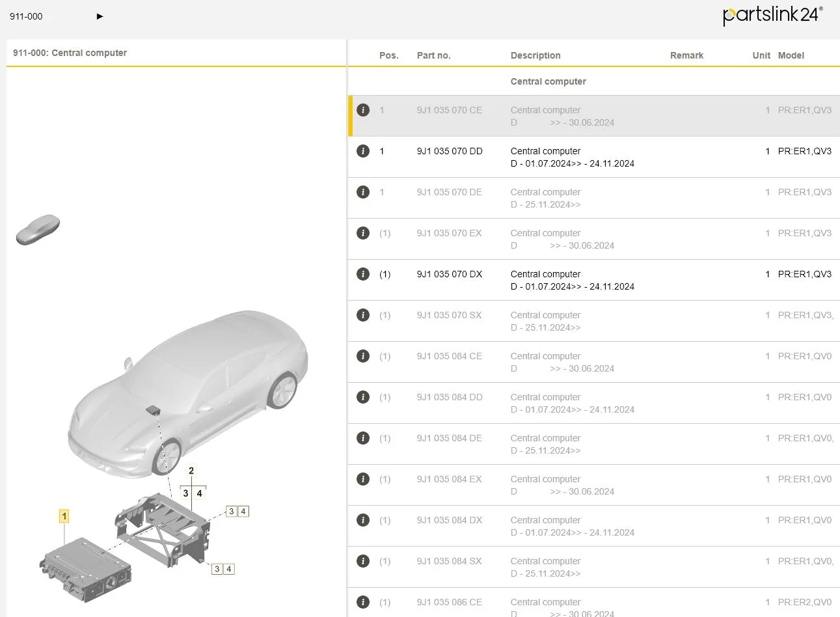
Task: Select part number 9J1 035 086 CE
Action: point(450,602)
